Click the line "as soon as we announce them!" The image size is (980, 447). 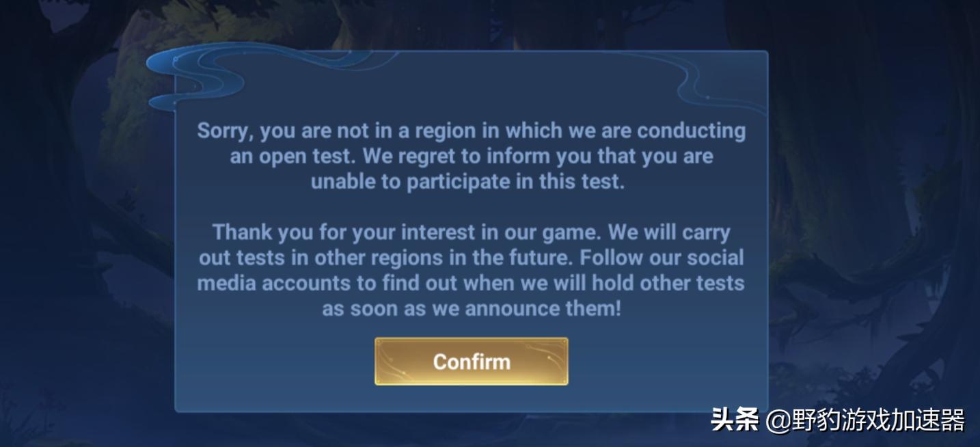pyautogui.click(x=472, y=308)
